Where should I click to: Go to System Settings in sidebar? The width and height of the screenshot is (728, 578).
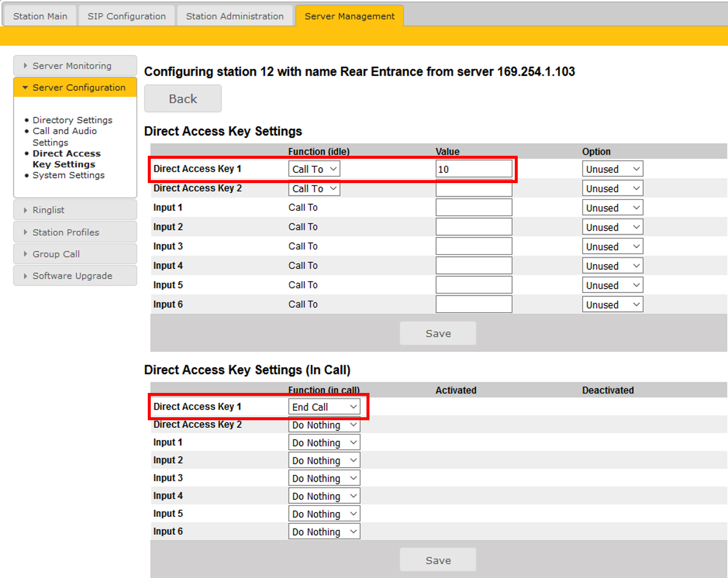pos(68,175)
